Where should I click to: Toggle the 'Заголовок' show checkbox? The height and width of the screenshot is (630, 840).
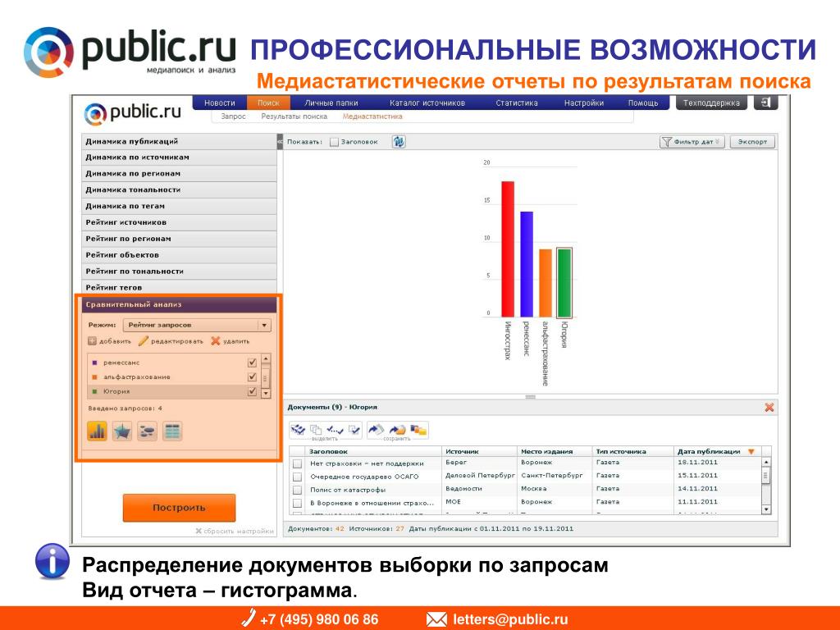pyautogui.click(x=335, y=142)
